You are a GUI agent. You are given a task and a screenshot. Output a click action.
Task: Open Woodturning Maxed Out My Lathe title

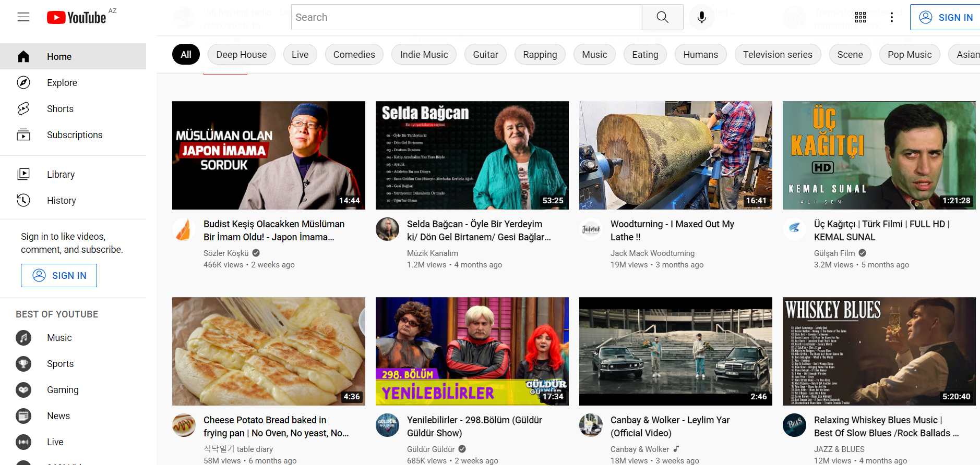click(x=672, y=230)
